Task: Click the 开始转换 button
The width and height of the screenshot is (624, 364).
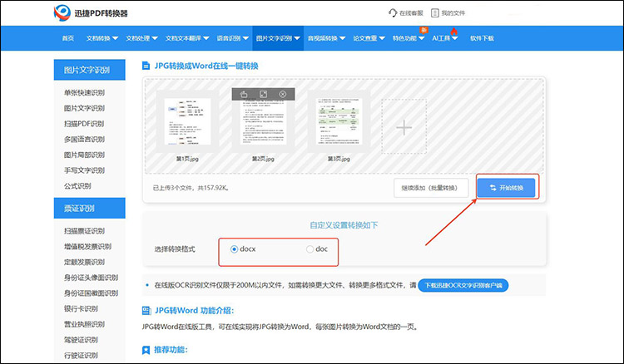Action: [507, 188]
